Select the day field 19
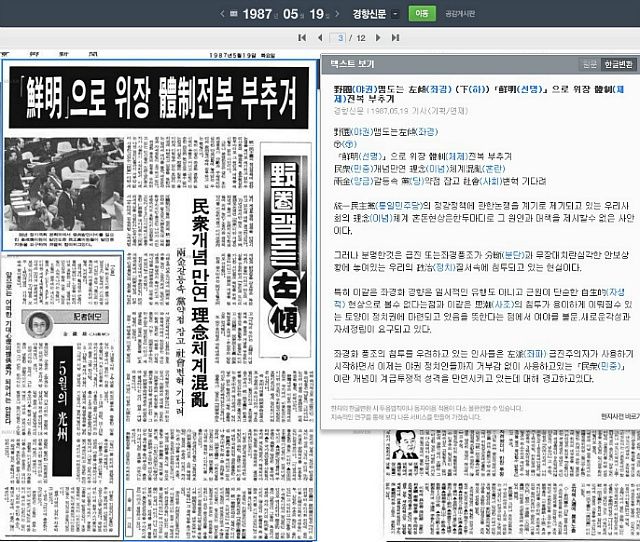Screen dimensions: 640x542 click(x=316, y=14)
